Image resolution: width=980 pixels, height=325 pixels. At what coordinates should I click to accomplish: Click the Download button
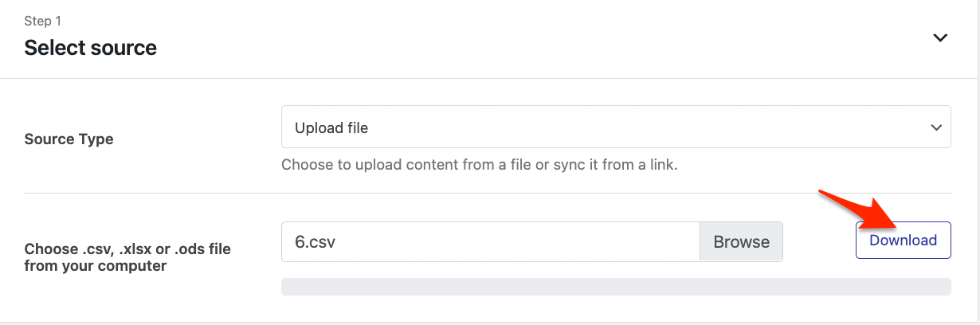pyautogui.click(x=903, y=240)
